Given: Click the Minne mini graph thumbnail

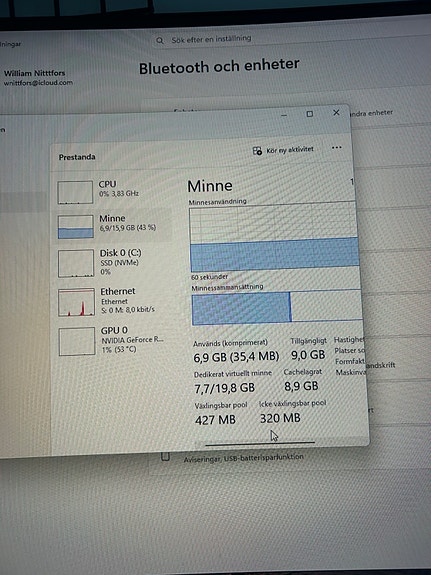Looking at the screenshot, I should click(x=76, y=227).
